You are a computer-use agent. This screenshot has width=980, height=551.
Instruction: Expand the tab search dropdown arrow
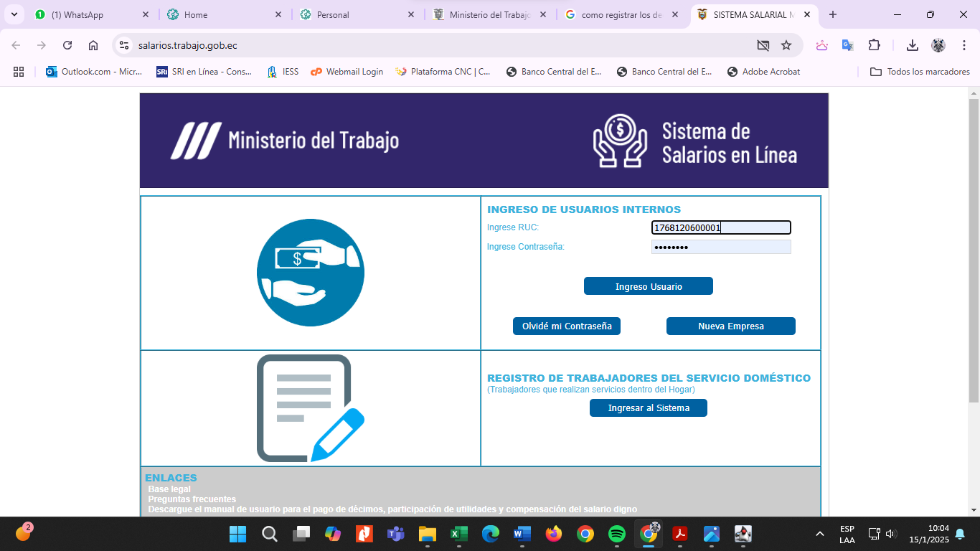click(x=14, y=14)
